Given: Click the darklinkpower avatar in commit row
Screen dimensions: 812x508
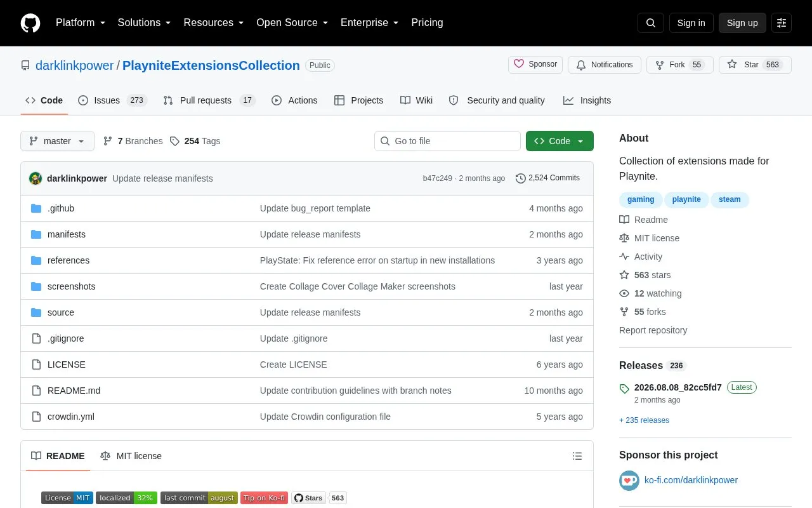Looking at the screenshot, I should point(36,178).
